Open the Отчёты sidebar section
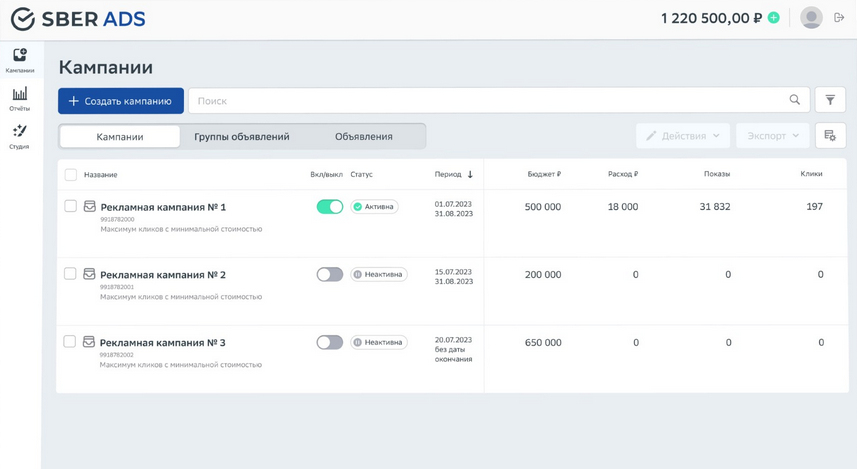Screen dimensions: 857x469 (20, 98)
